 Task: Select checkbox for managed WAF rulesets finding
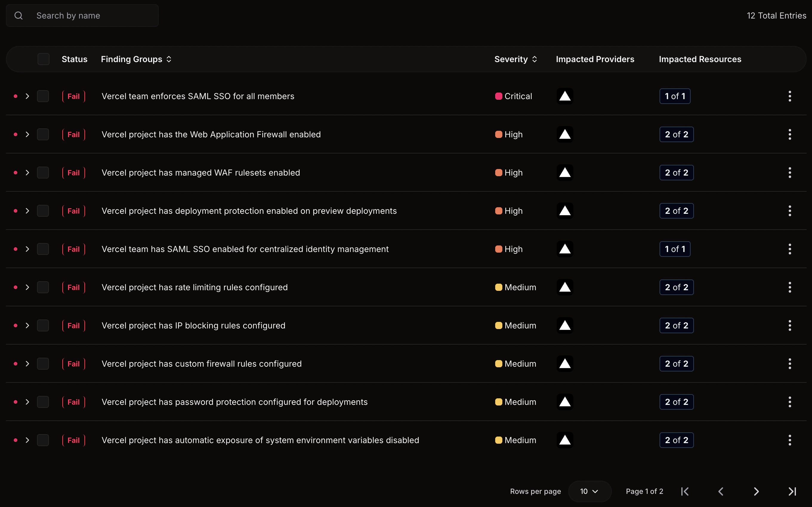pos(43,173)
